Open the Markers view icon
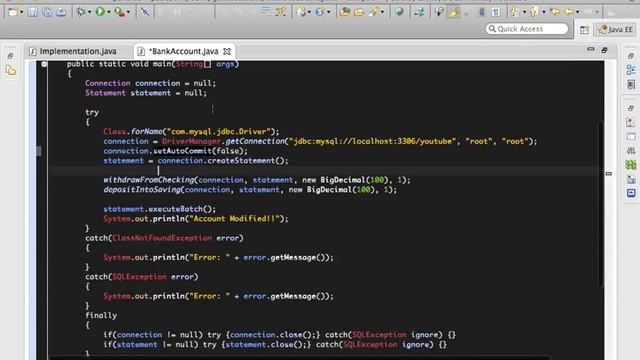 coord(631,122)
